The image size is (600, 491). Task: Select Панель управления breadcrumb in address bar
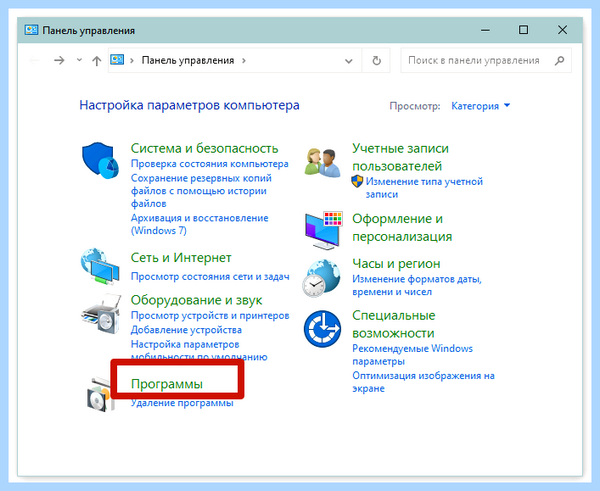(x=188, y=60)
